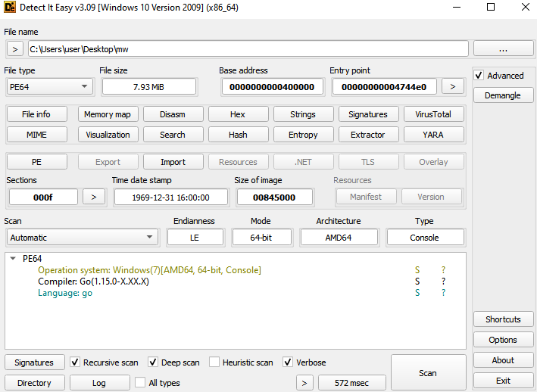This screenshot has width=537, height=392.
Task: Open the Strings viewer
Action: [303, 114]
